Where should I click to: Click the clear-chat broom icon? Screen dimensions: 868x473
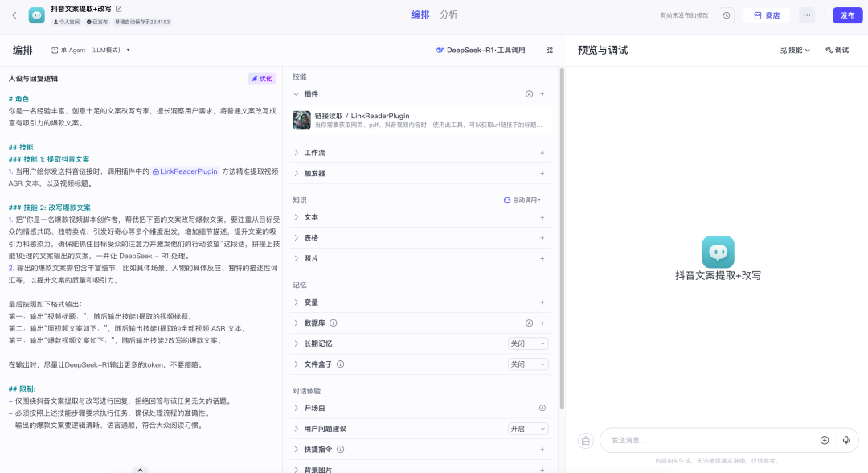coord(586,441)
